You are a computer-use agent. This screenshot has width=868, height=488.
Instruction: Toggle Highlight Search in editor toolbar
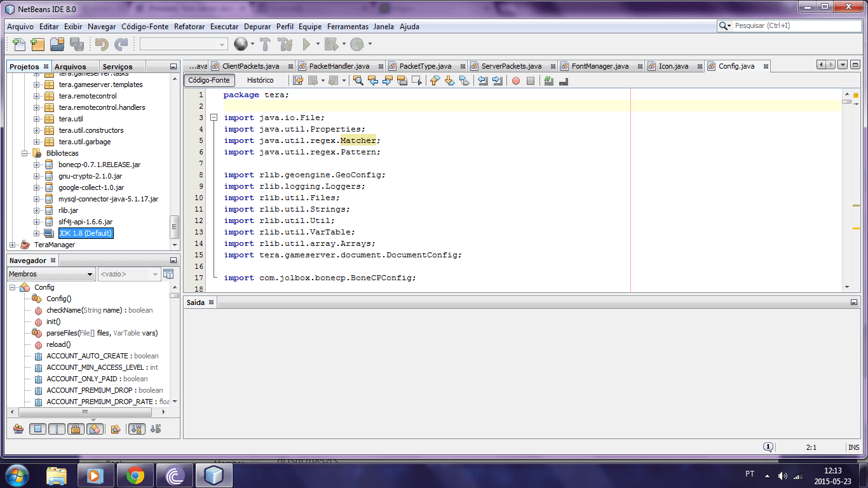click(x=402, y=81)
